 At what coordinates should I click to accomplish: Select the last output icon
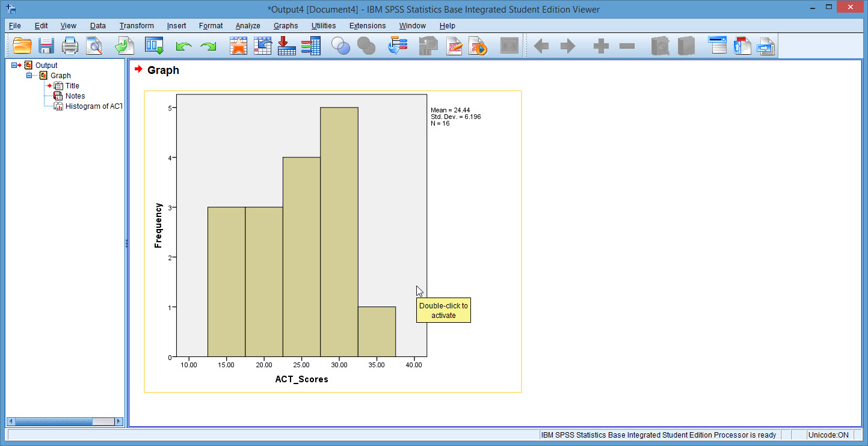398,46
